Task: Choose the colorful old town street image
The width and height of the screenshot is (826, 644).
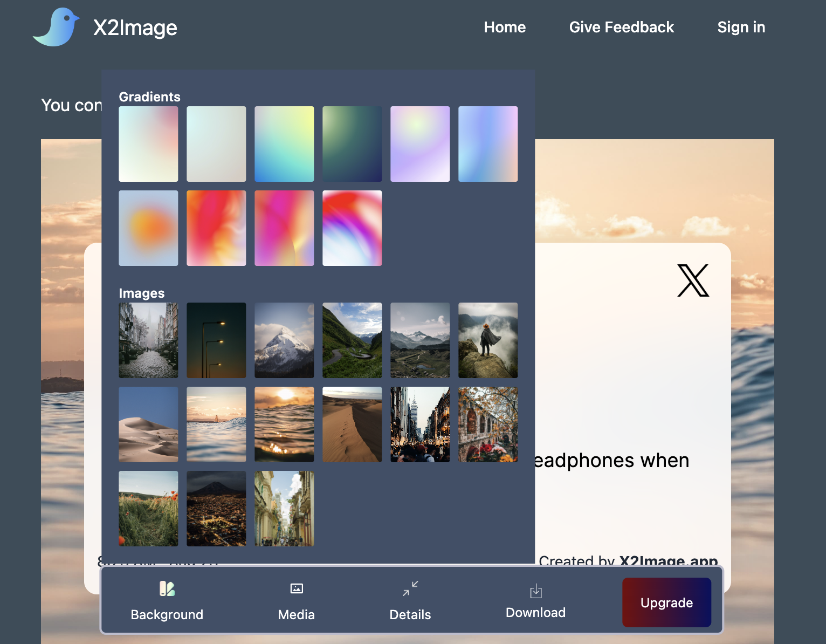Action: [x=284, y=509]
